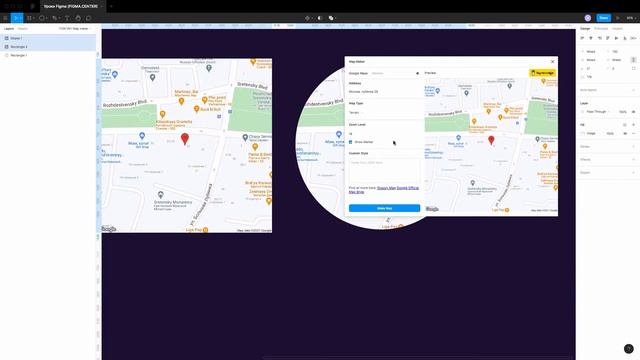
Task: Select the Move tool in toolbar
Action: (16, 18)
